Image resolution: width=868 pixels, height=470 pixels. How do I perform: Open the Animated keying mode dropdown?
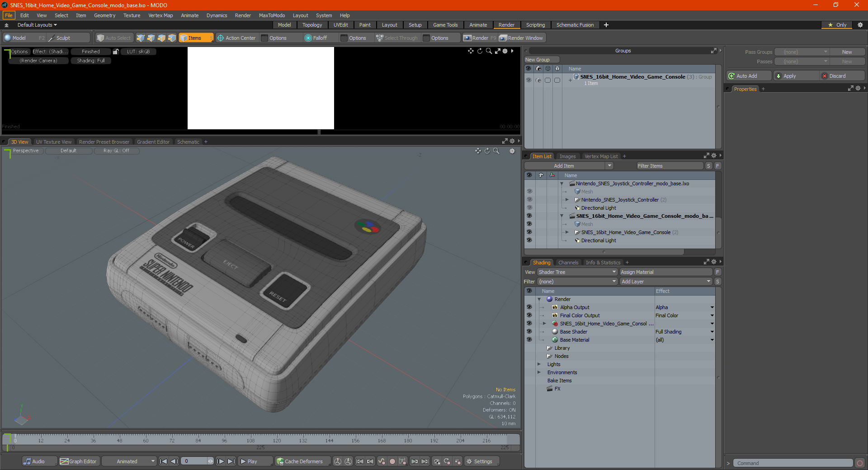[129, 461]
